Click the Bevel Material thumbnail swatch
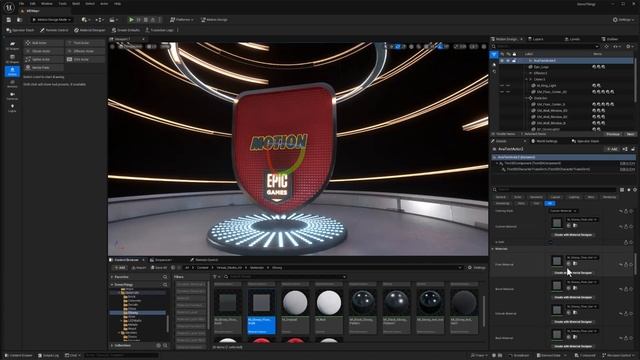The image size is (640, 360). [557, 285]
